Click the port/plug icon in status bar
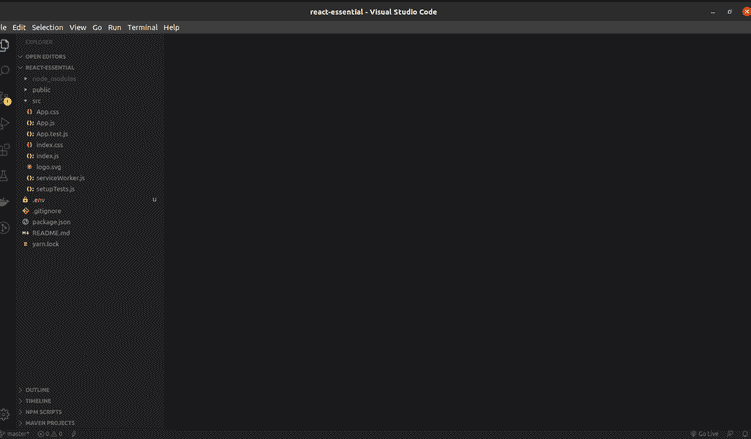 click(x=74, y=434)
